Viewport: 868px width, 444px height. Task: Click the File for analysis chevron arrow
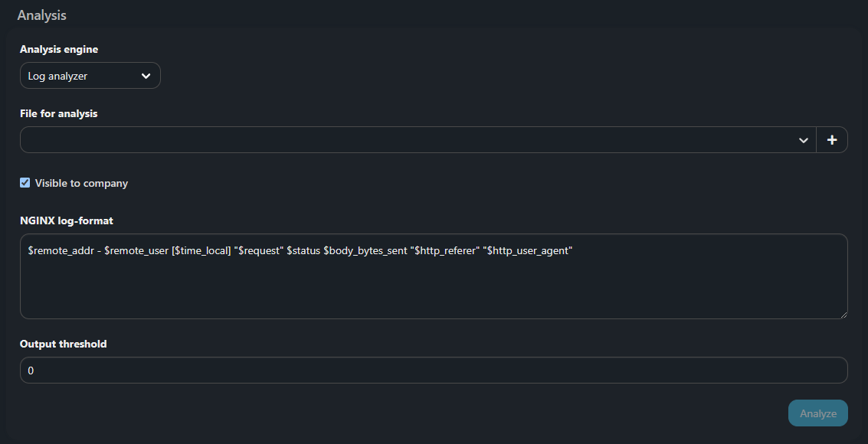pos(804,140)
